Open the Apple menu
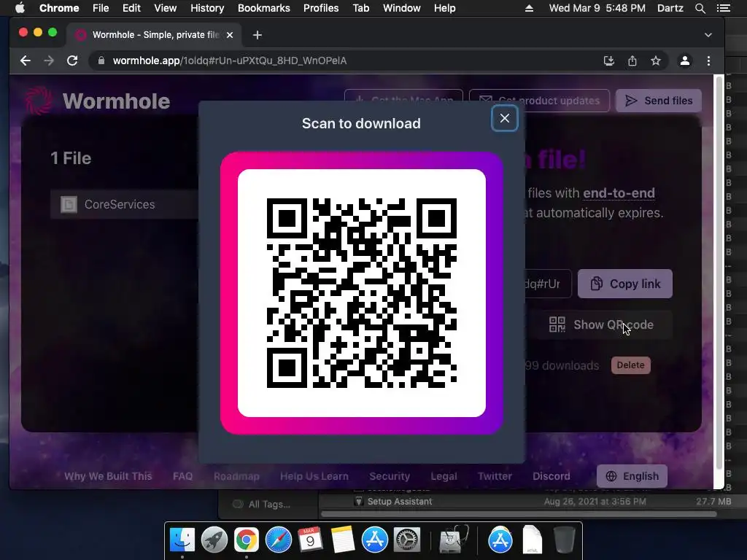This screenshot has height=560, width=747. (20, 8)
